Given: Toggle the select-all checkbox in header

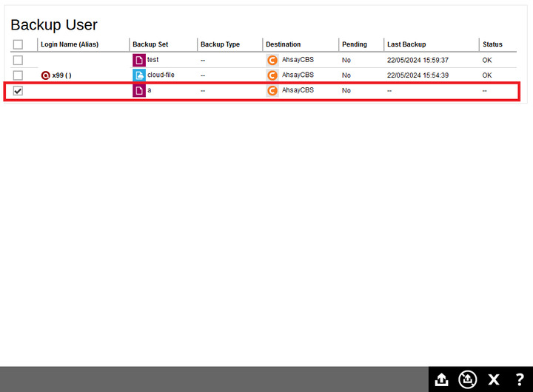Looking at the screenshot, I should tap(19, 44).
